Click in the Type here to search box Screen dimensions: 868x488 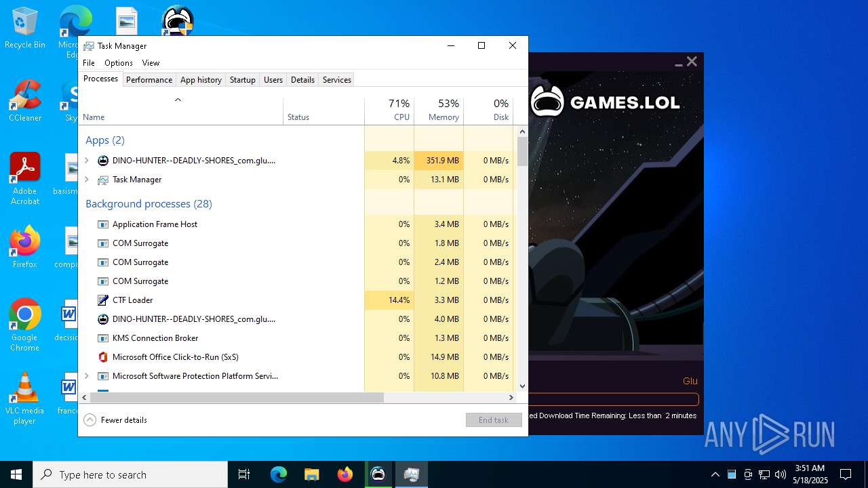coord(130,474)
